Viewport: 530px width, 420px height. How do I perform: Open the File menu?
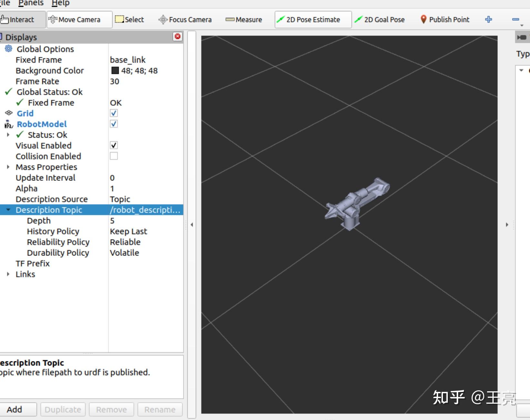(5, 3)
